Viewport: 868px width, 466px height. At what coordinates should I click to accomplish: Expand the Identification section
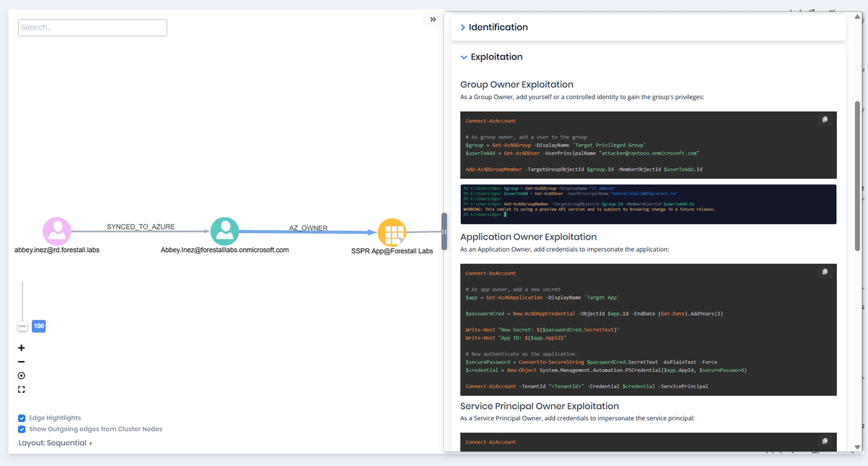(x=498, y=27)
